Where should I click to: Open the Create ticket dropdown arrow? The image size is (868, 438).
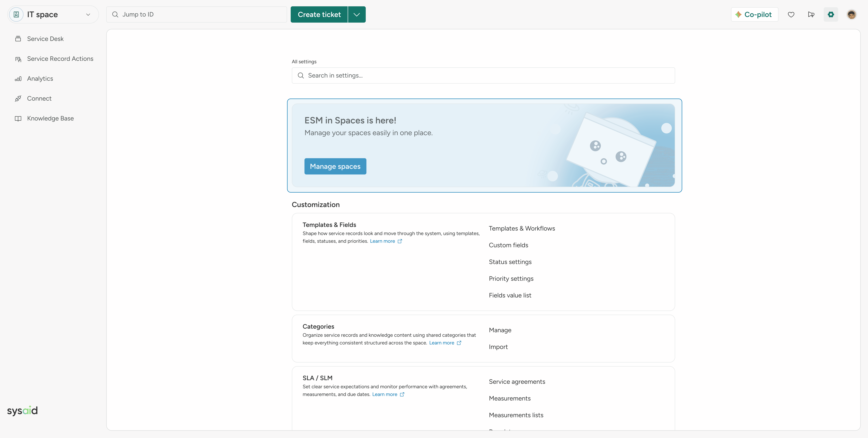pos(356,14)
